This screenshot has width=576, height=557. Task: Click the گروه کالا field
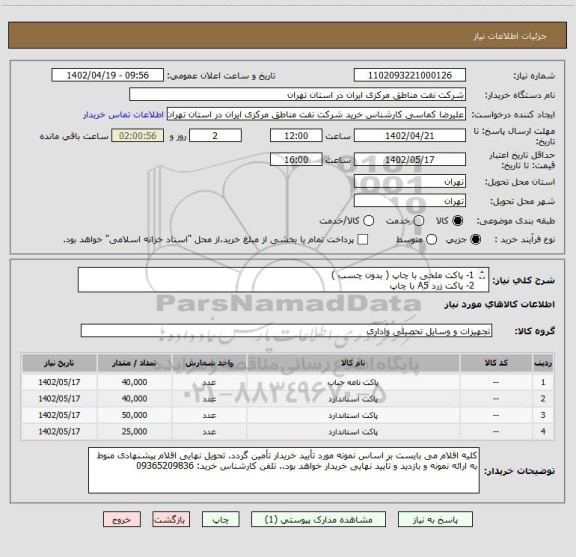pos(286,331)
